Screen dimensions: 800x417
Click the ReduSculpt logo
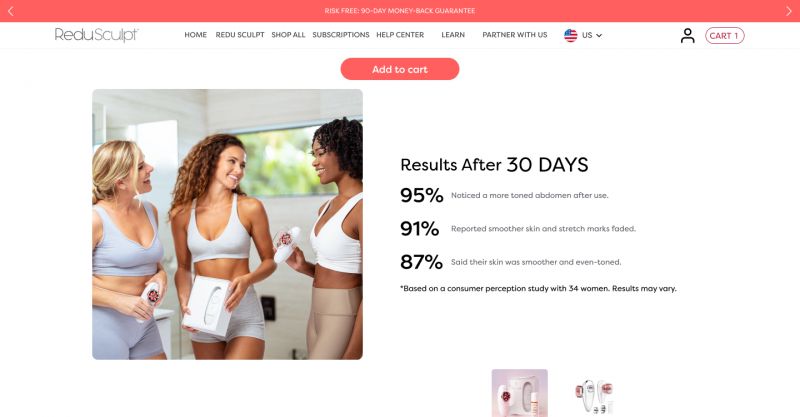tap(96, 35)
